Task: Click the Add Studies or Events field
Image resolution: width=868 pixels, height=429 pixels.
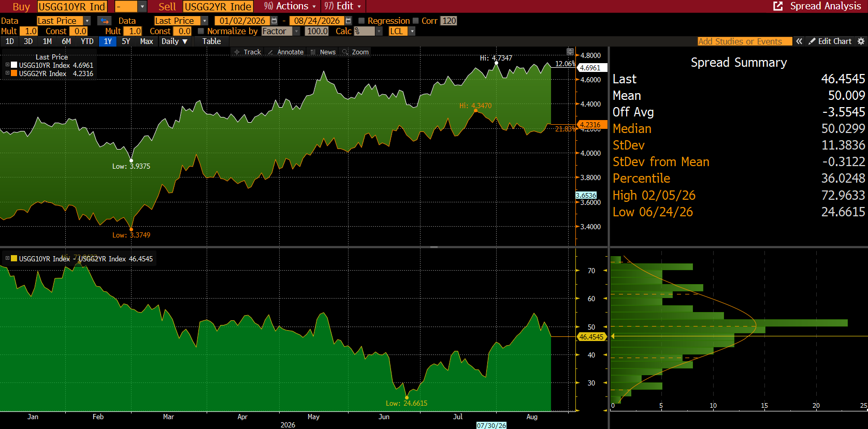Action: (745, 41)
